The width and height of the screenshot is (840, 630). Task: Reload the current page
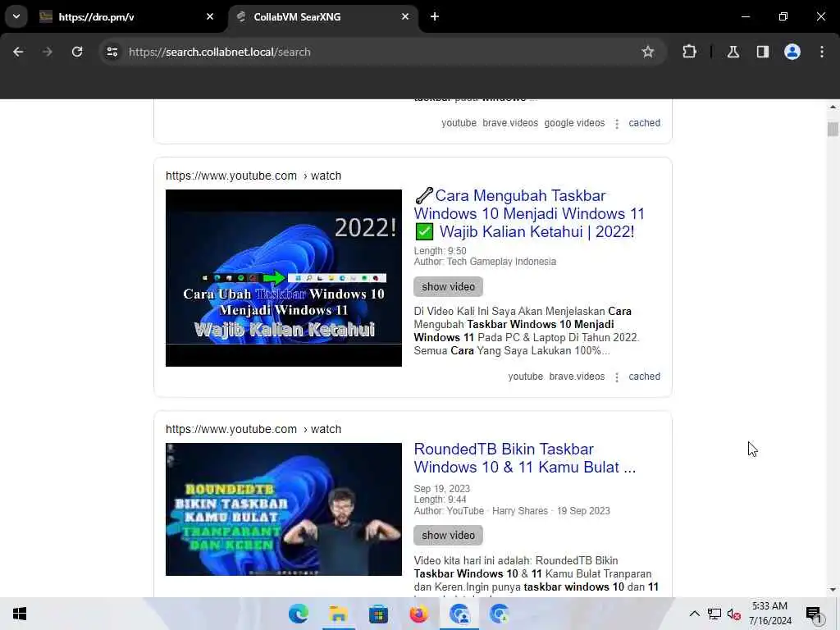(x=77, y=52)
